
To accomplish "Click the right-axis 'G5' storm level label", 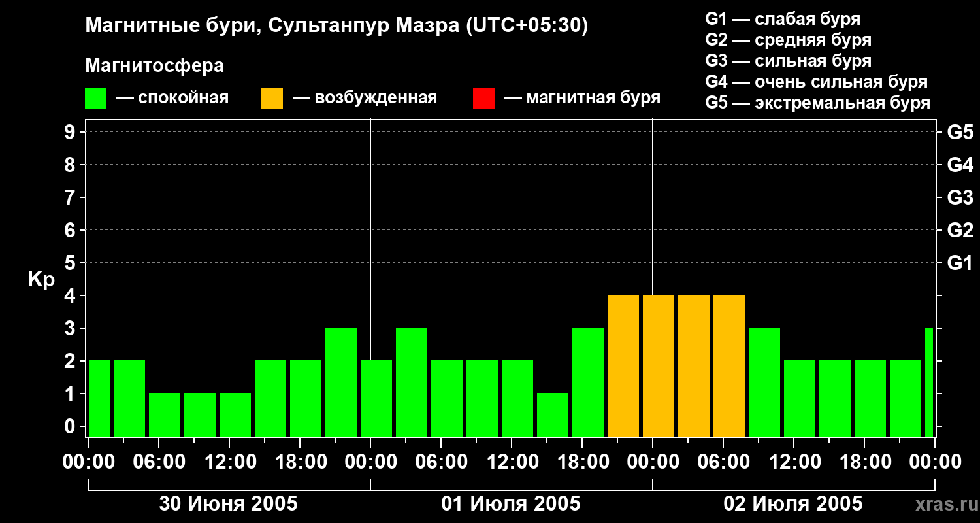I will tap(960, 132).
